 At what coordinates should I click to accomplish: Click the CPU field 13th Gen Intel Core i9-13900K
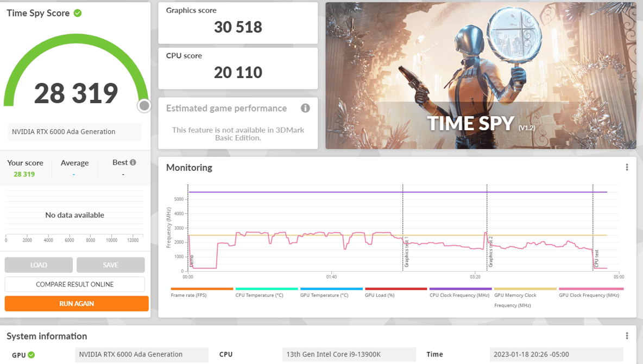[x=349, y=355]
